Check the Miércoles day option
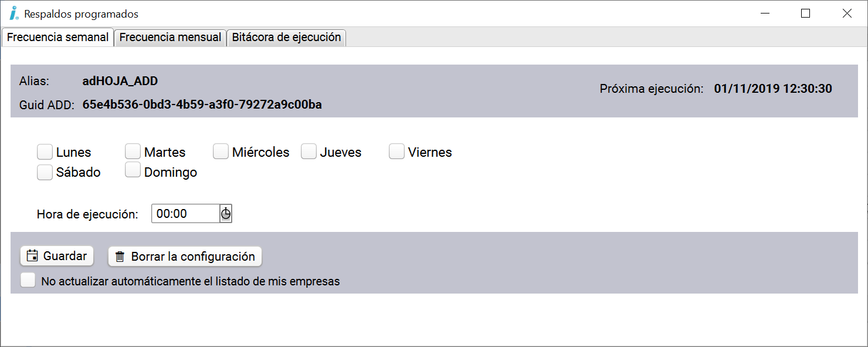 pyautogui.click(x=221, y=152)
